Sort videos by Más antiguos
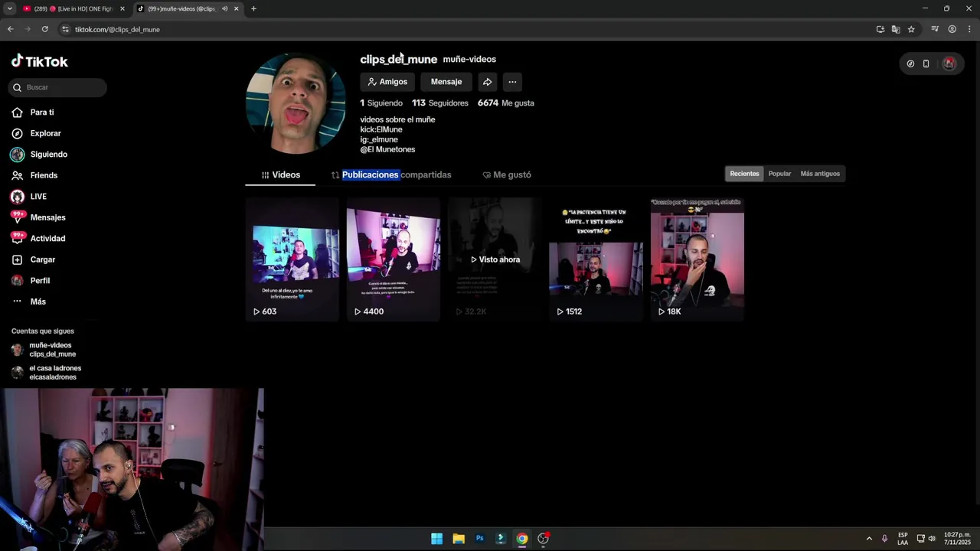This screenshot has height=551, width=980. 820,174
